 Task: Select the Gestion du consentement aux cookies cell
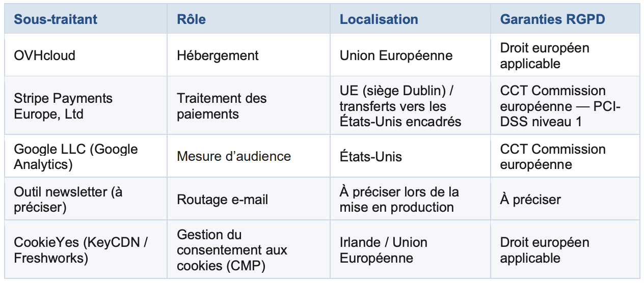[x=232, y=250]
